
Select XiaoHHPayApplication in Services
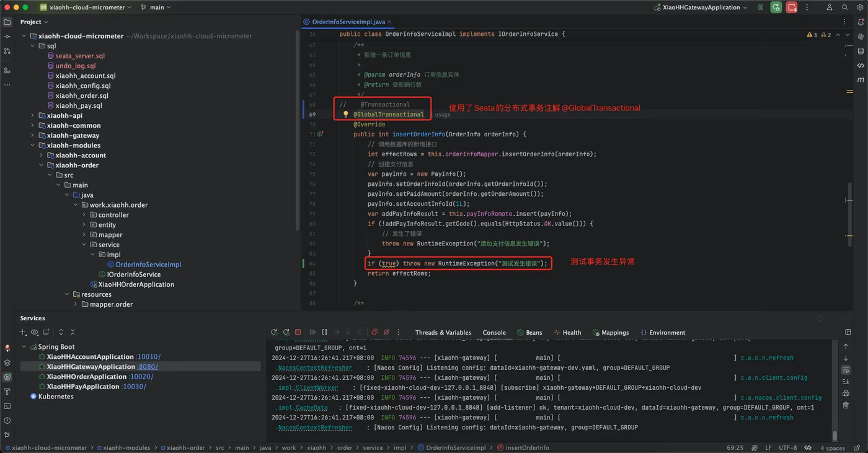point(82,387)
